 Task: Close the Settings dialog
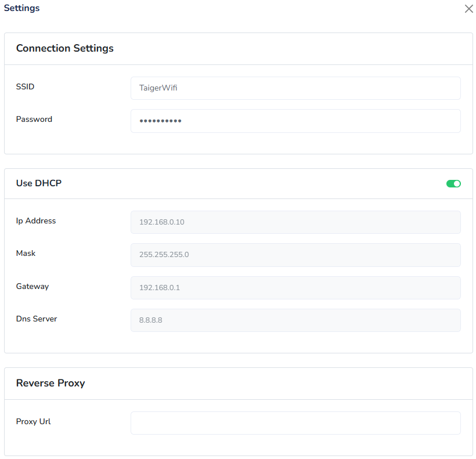coord(468,9)
